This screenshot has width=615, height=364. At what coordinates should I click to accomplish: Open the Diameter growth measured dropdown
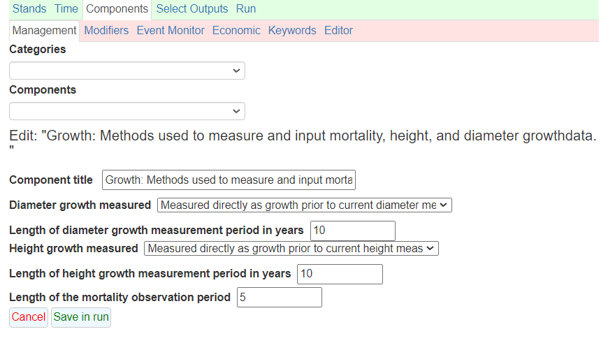305,205
